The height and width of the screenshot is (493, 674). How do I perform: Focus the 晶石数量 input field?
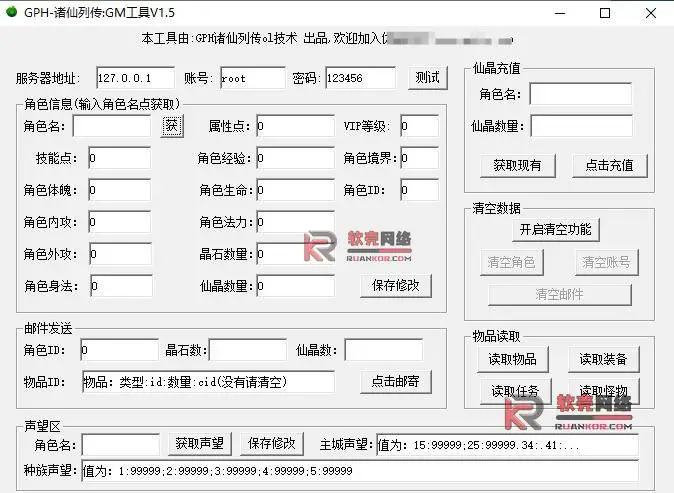pos(295,254)
